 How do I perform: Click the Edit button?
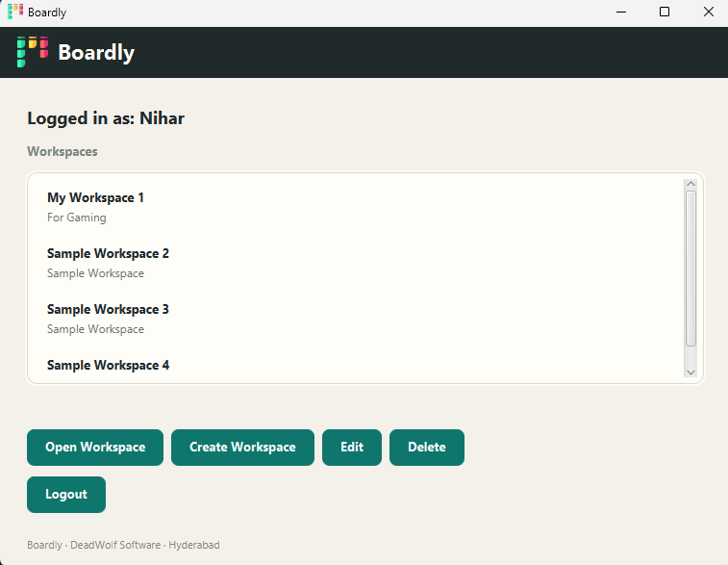pos(352,447)
